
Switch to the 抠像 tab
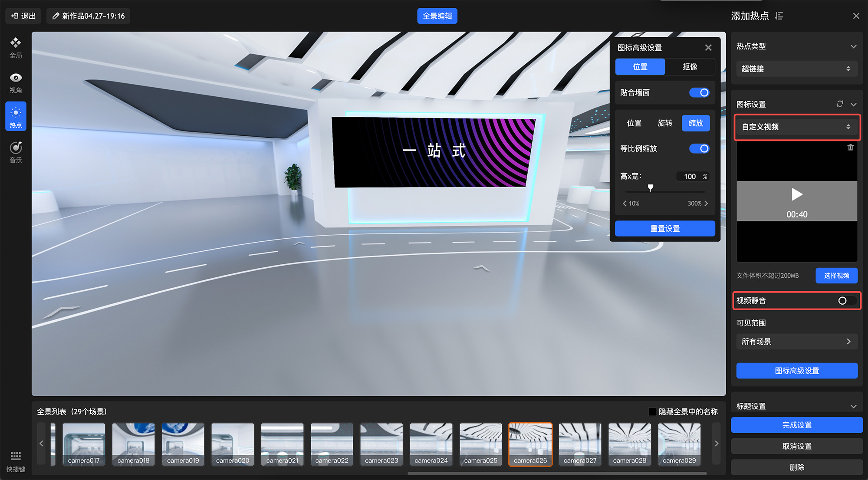pyautogui.click(x=690, y=67)
